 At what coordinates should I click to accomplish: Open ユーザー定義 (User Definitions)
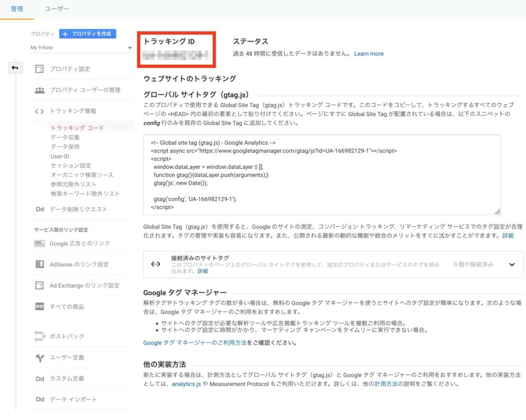[67, 358]
